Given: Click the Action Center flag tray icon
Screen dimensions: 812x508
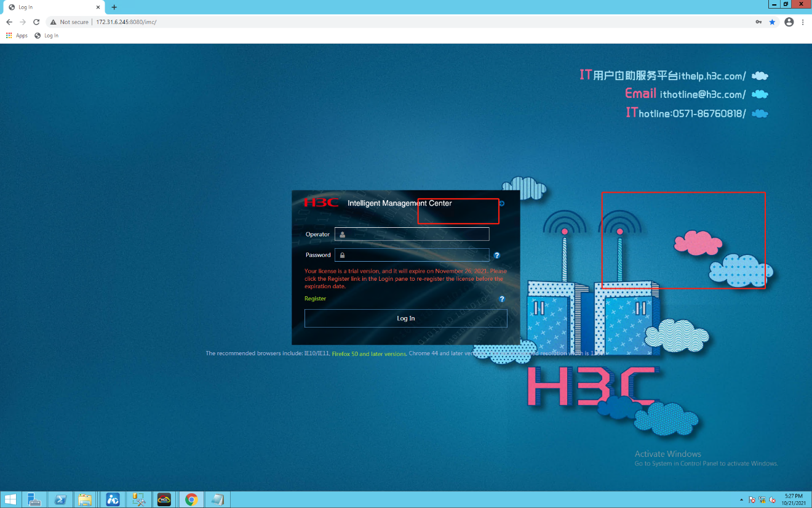Looking at the screenshot, I should pyautogui.click(x=752, y=500).
